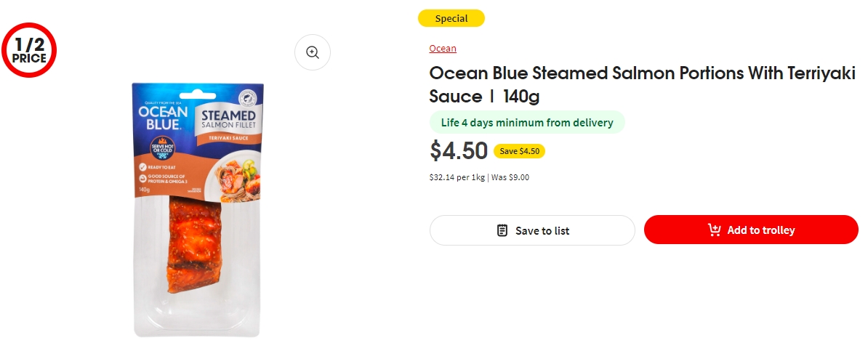
Task: Open the Ocean brand link
Action: tap(443, 49)
